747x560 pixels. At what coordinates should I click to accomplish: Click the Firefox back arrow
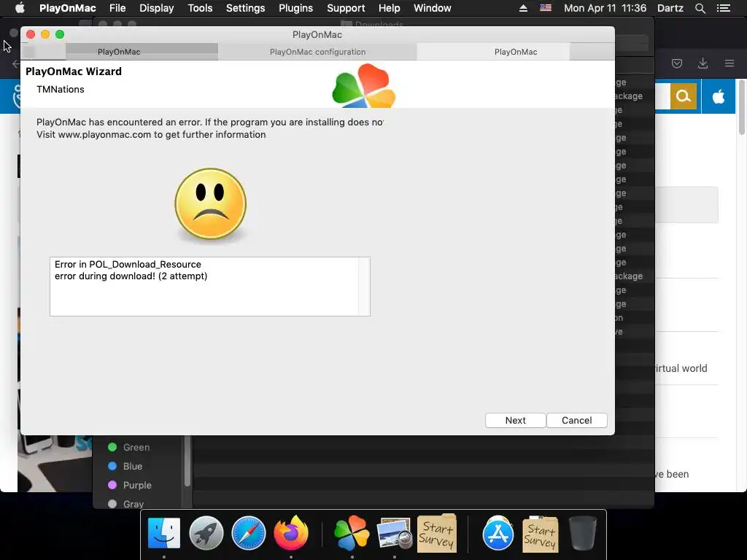(x=16, y=63)
